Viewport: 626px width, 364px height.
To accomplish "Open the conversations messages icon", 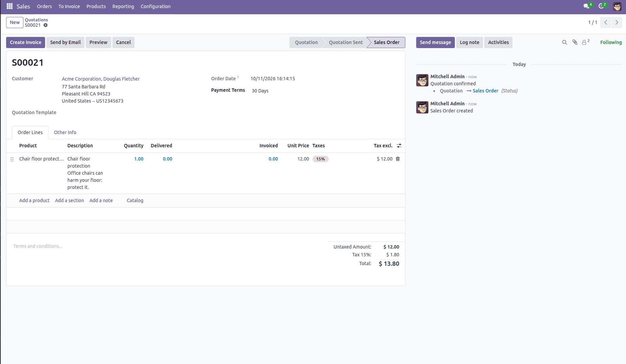I will point(587,6).
